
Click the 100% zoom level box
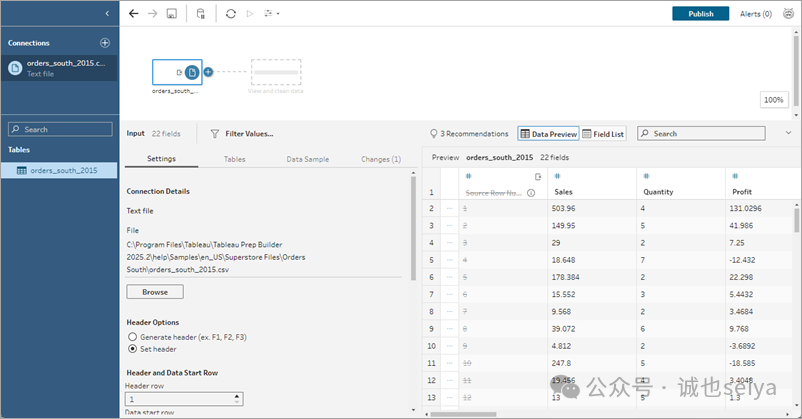[x=773, y=100]
